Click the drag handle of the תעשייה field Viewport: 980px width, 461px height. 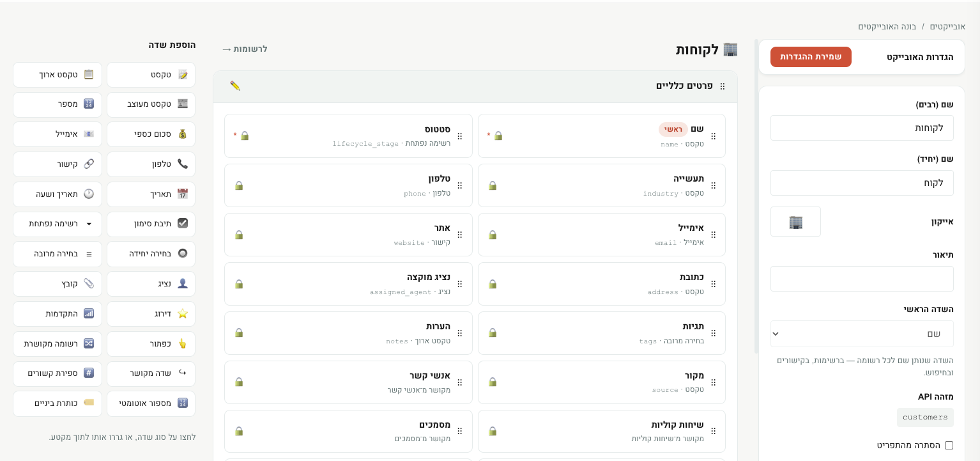[714, 185]
